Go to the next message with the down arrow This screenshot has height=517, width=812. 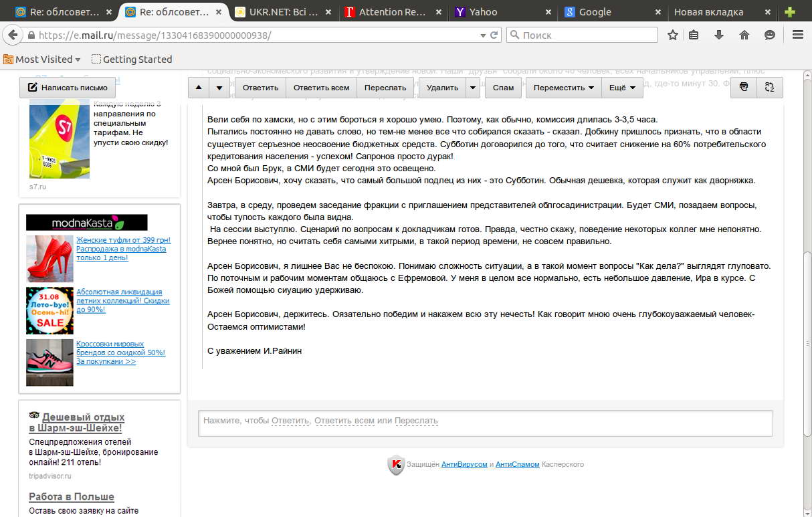click(x=218, y=87)
